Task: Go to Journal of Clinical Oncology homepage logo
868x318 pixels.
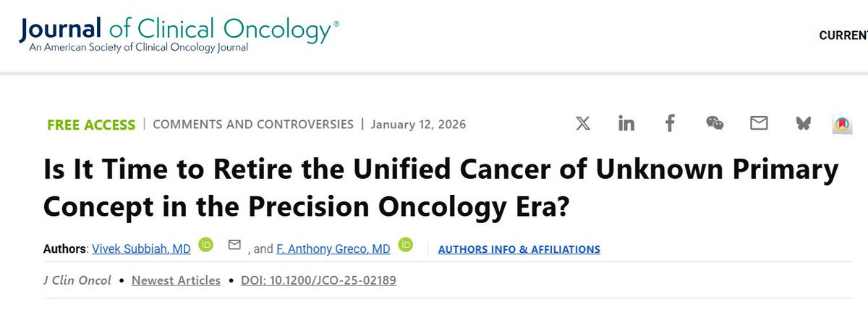Action: click(x=179, y=33)
